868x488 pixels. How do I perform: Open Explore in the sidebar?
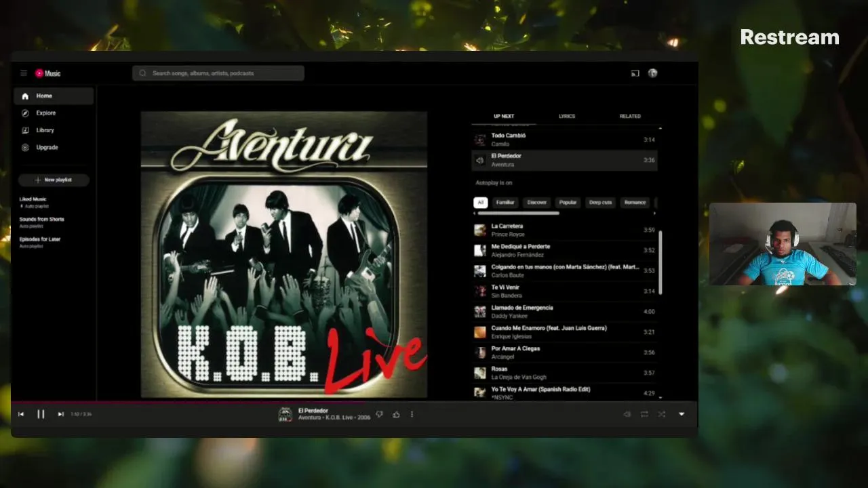pyautogui.click(x=54, y=113)
